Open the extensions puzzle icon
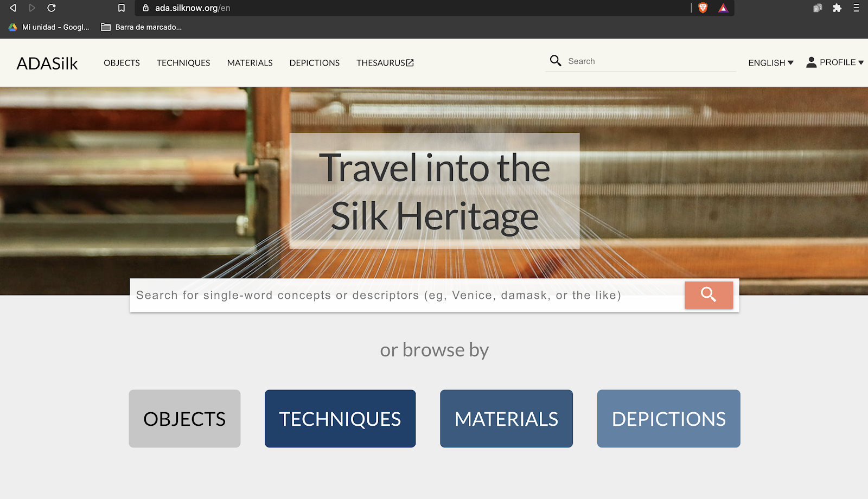 coord(837,8)
